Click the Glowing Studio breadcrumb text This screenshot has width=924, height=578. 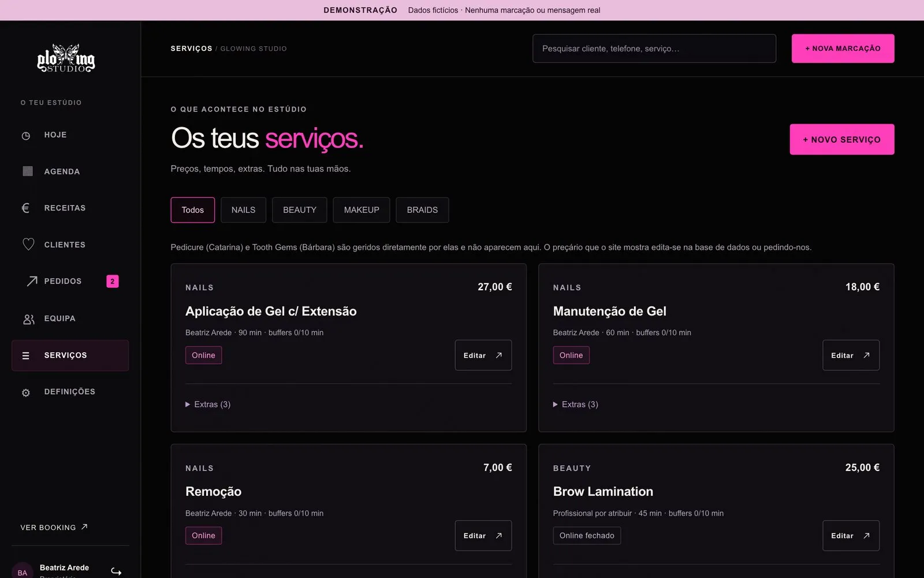point(254,49)
